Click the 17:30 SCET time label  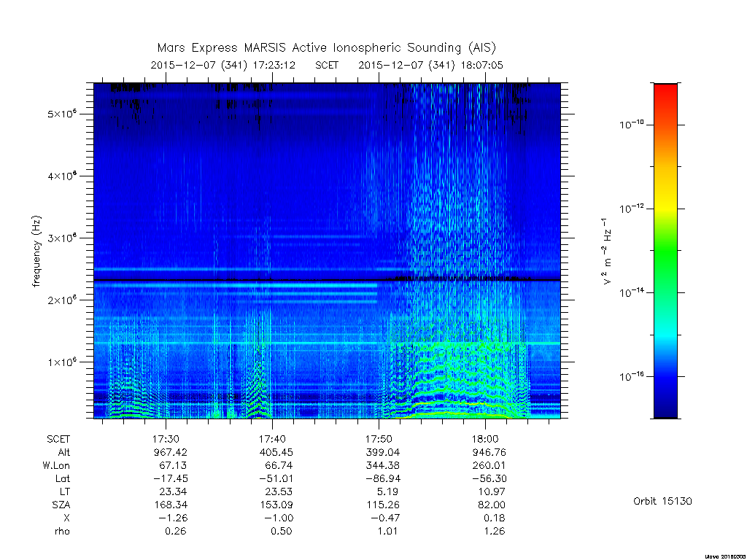(166, 439)
